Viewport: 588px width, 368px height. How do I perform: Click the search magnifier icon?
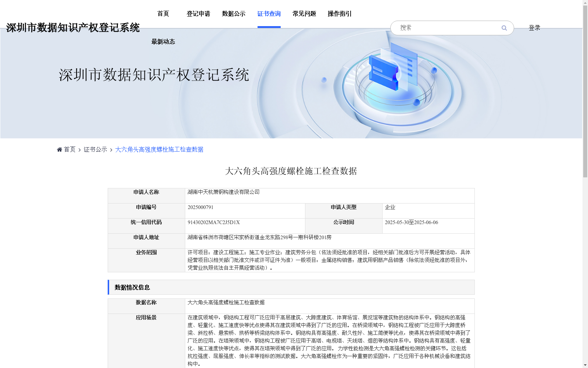504,28
